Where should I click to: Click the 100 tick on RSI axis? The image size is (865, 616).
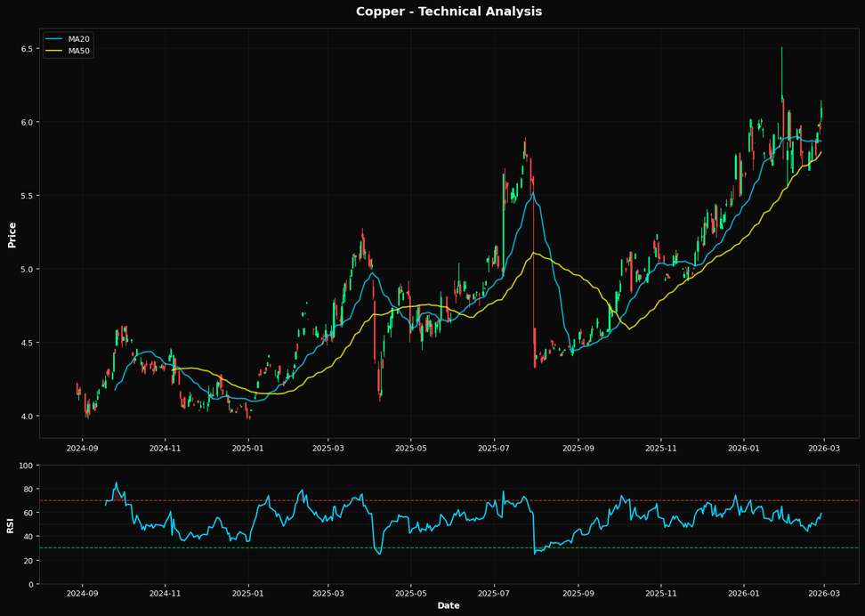click(x=27, y=466)
